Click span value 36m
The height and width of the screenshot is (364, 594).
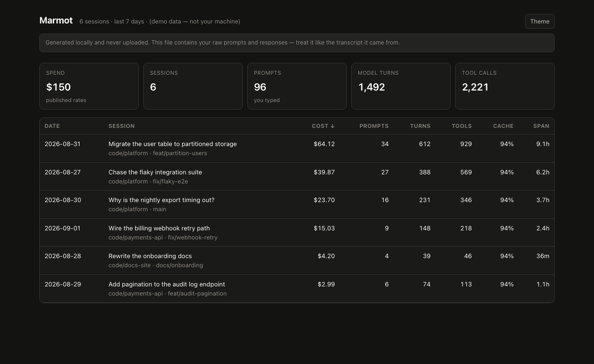543,256
